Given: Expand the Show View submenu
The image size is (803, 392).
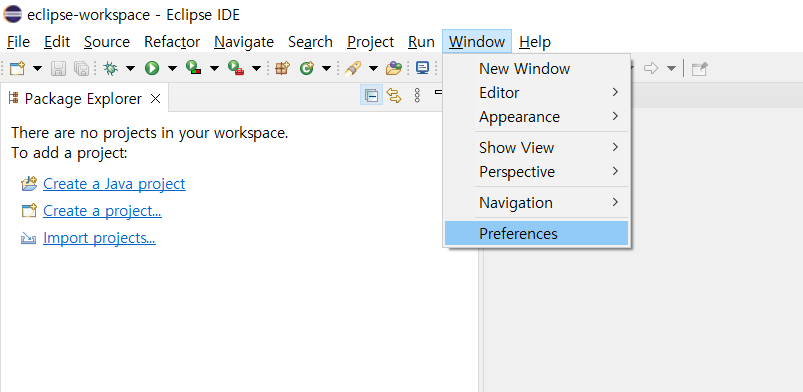Looking at the screenshot, I should pos(536,148).
